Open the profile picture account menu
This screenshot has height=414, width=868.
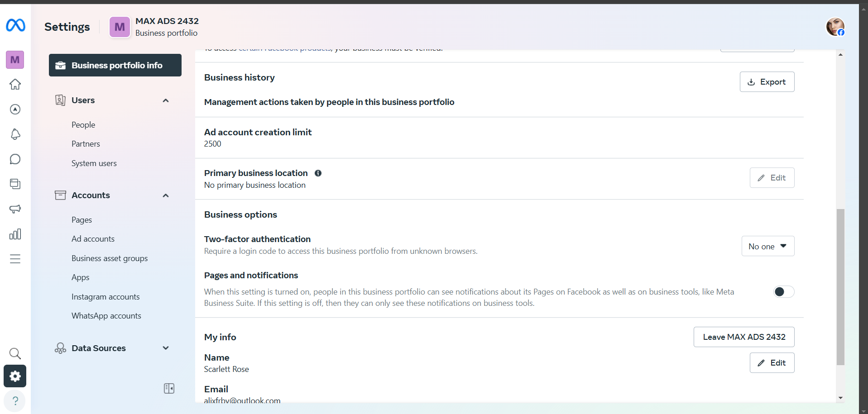coord(835,27)
